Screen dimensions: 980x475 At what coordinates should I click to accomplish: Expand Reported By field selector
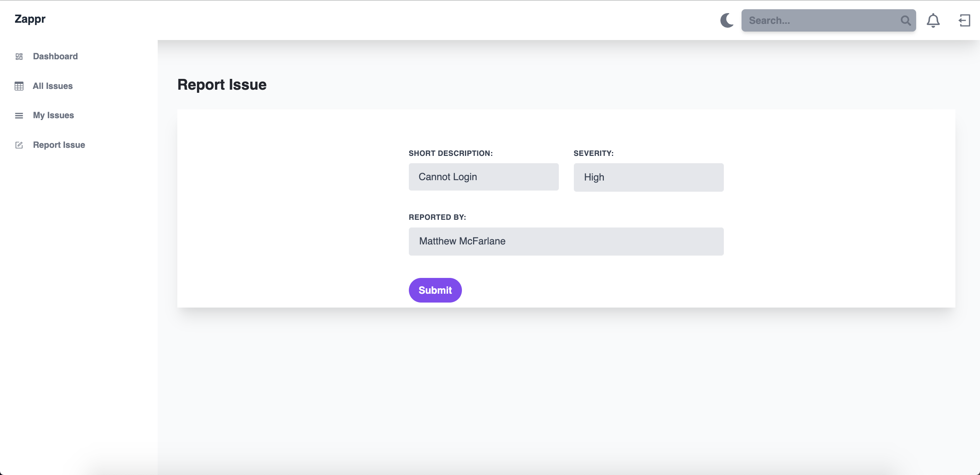coord(566,241)
